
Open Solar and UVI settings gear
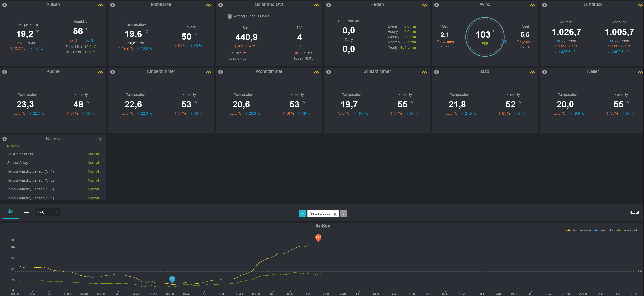click(221, 5)
